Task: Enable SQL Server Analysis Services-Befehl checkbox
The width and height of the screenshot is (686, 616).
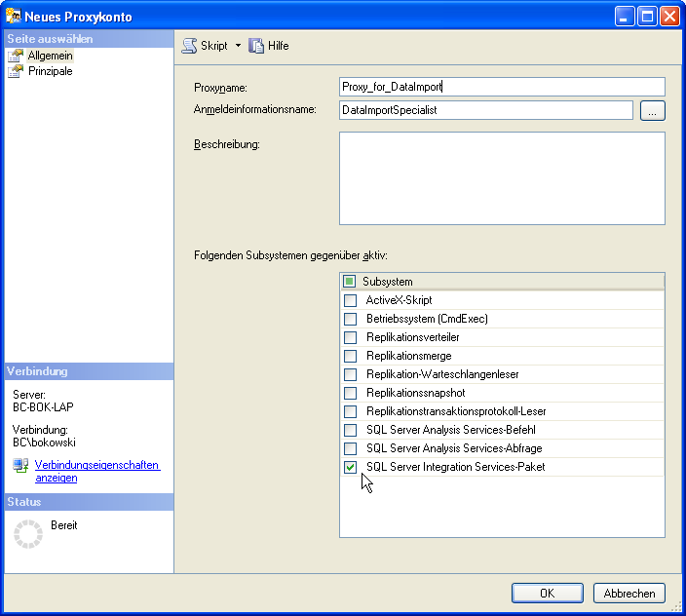Action: pyautogui.click(x=350, y=430)
